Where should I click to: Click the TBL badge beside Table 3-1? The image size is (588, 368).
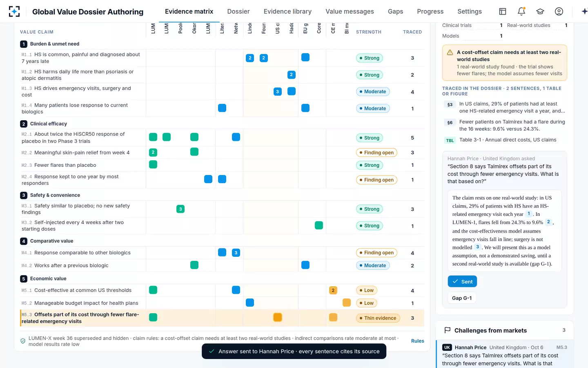tap(450, 140)
